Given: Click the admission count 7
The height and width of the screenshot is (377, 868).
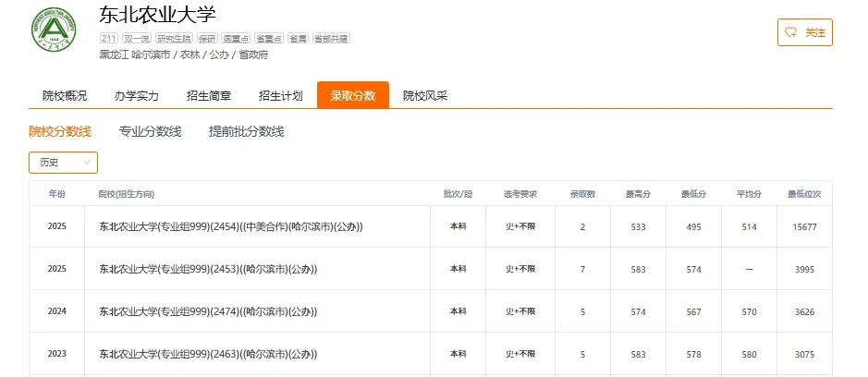Looking at the screenshot, I should (x=583, y=270).
